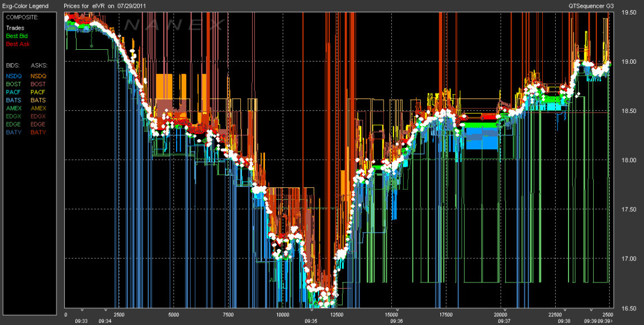The image size is (644, 325).
Task: Select the BATY bids legend entry
Action: [13, 133]
